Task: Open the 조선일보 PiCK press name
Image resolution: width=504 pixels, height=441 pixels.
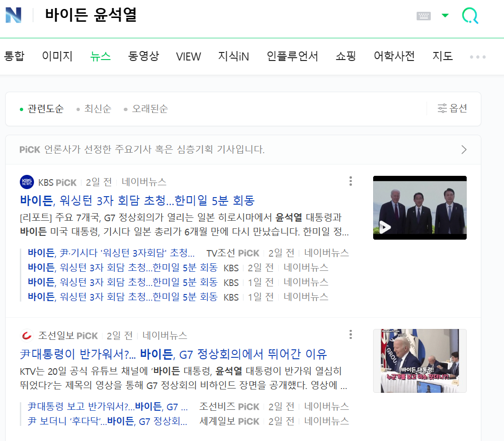Action: [68, 336]
